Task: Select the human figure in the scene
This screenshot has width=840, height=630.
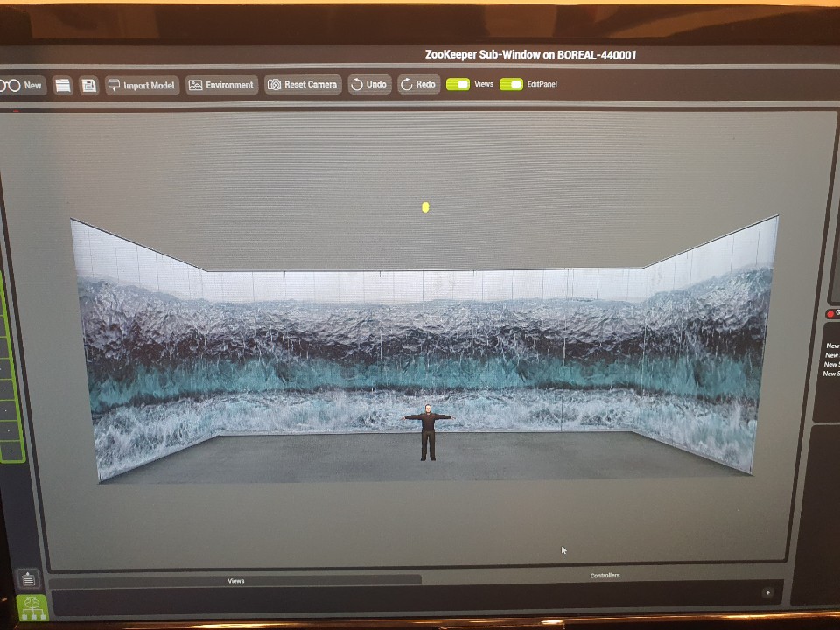Action: click(x=428, y=431)
